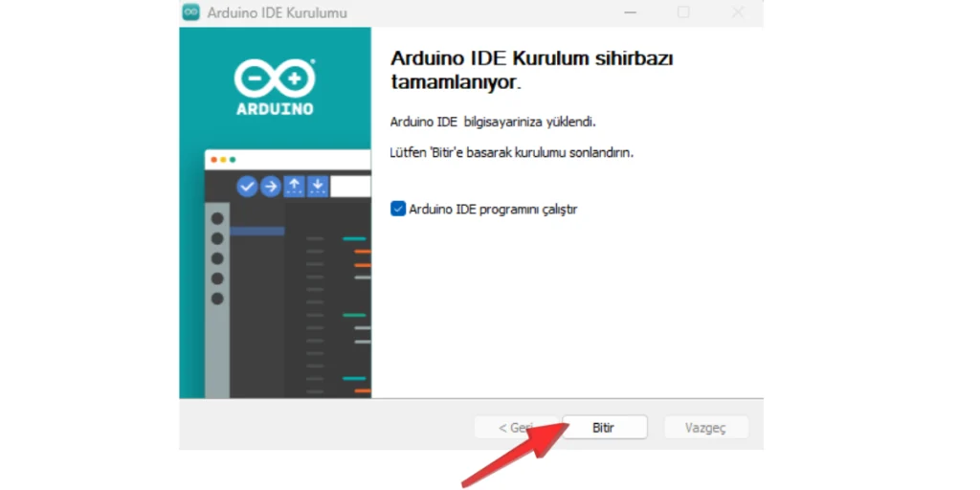
Task: Click the red dot in illustration window header
Action: pos(213,160)
